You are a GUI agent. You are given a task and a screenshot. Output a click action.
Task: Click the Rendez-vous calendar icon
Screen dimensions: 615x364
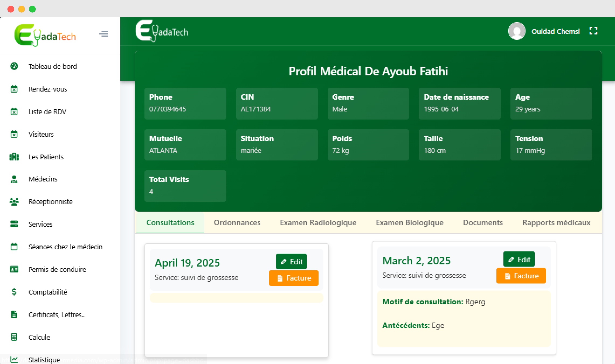pos(14,89)
